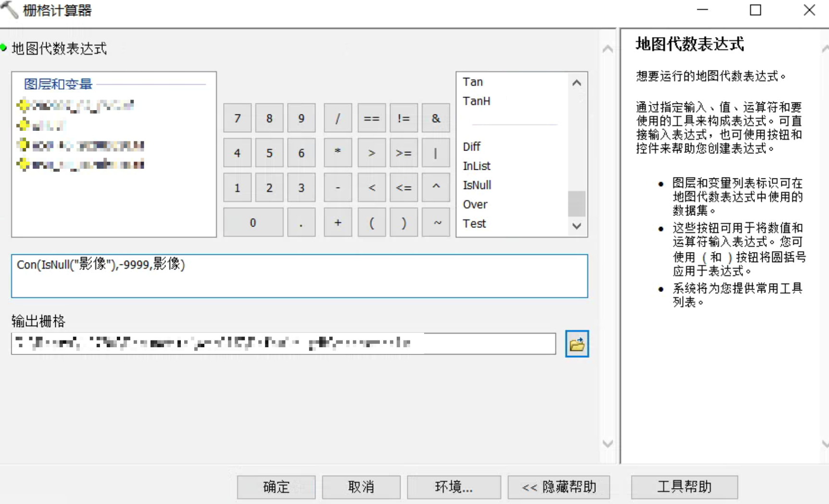829x504 pixels.
Task: Click the green status dot beside 地图代数表达式
Action: pos(4,47)
